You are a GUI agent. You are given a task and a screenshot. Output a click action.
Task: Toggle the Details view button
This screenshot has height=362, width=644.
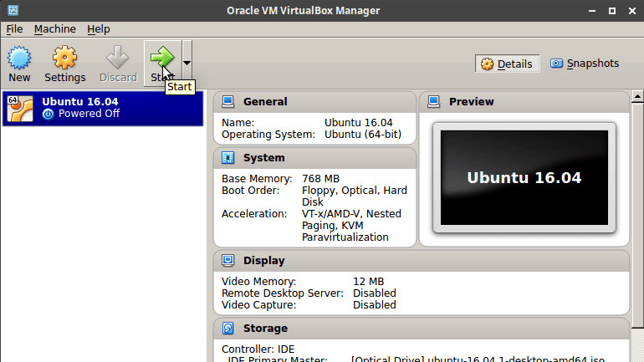point(507,64)
